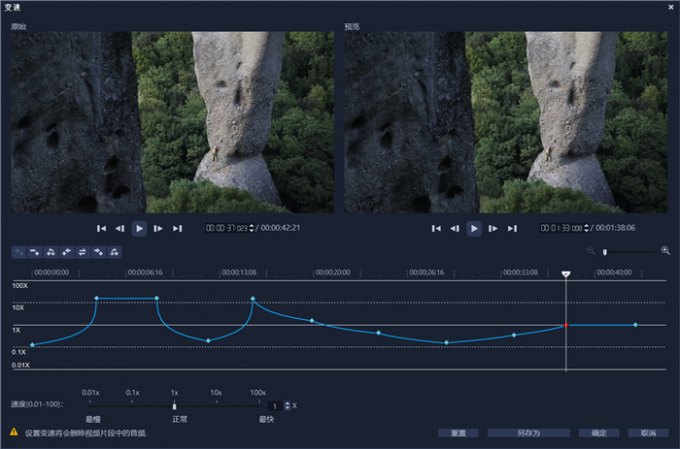Play the original video preview
680x449 pixels.
pyautogui.click(x=140, y=228)
